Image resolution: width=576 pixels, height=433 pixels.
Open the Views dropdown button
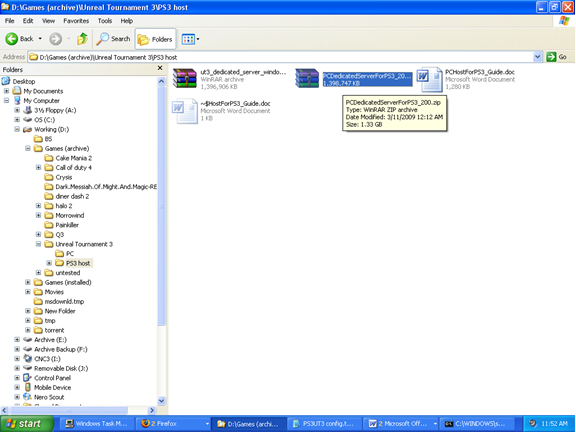coord(191,39)
